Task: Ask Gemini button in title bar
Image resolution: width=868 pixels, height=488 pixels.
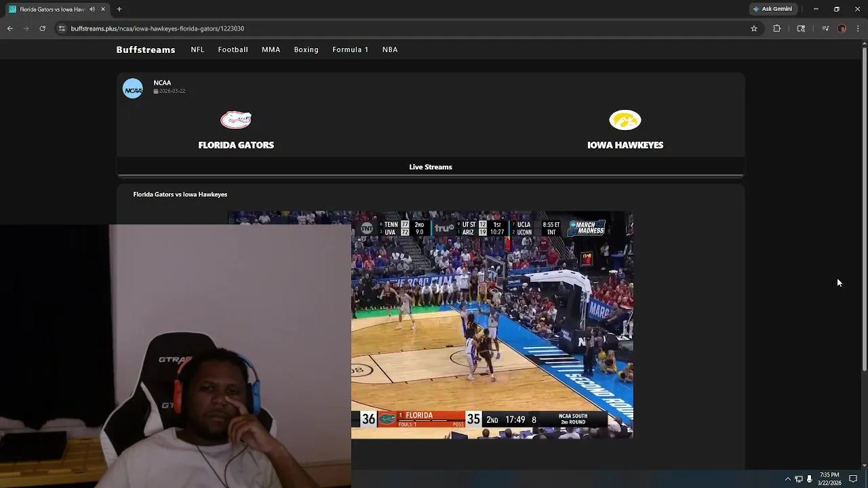Action: [x=772, y=9]
